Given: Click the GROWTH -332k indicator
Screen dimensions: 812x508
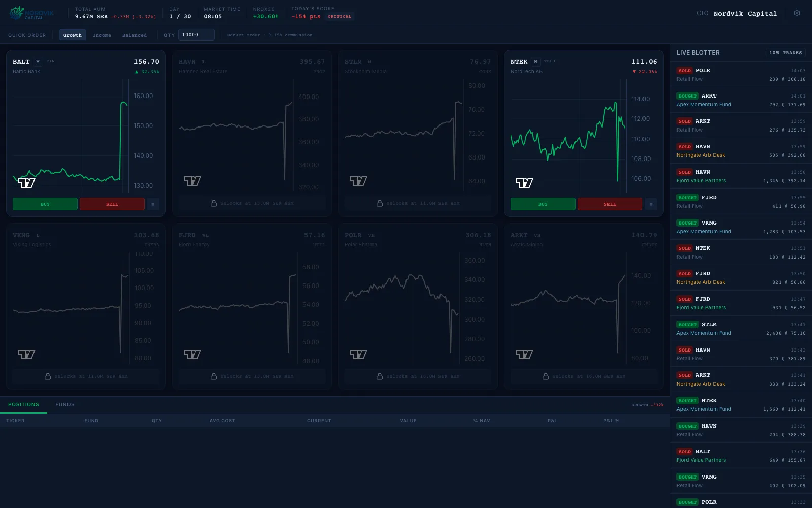Looking at the screenshot, I should pos(648,405).
